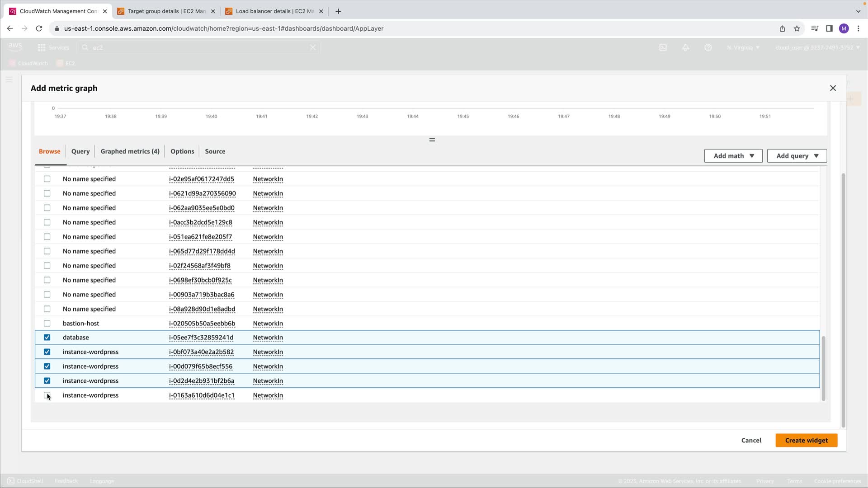The width and height of the screenshot is (868, 488).
Task: Click the Chrome profile avatar
Action: tap(844, 28)
